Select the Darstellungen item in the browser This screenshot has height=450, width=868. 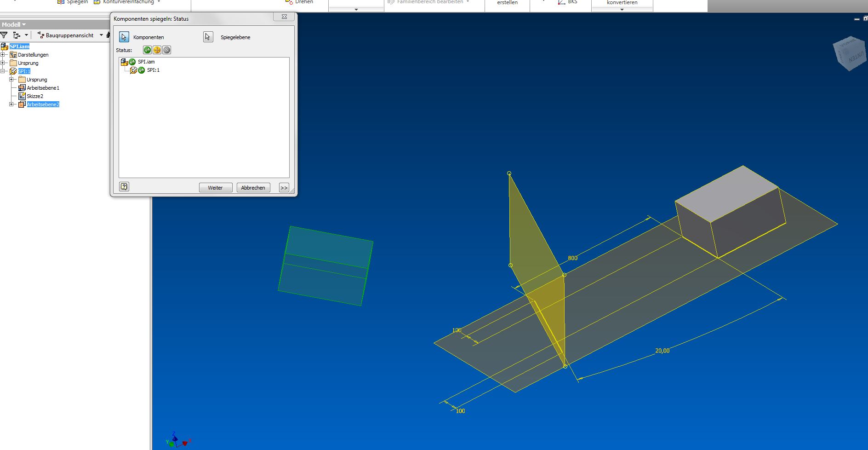(x=33, y=55)
